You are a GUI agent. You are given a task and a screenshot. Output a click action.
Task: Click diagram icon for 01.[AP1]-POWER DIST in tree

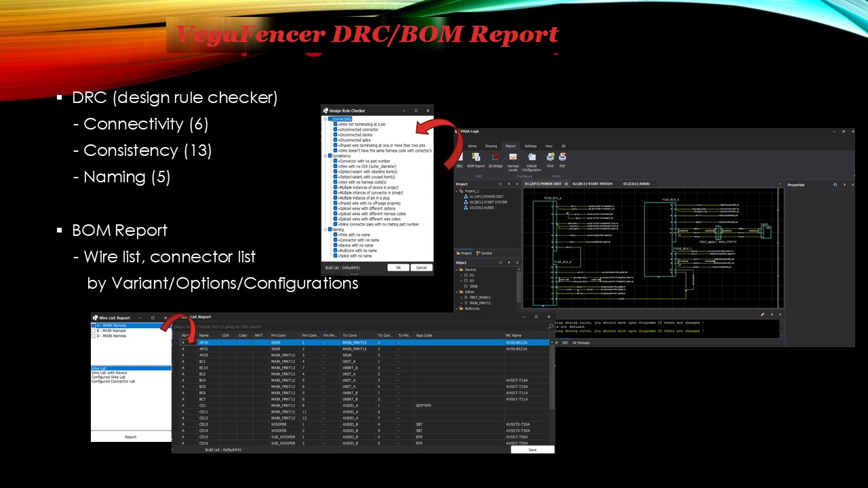pyautogui.click(x=466, y=197)
